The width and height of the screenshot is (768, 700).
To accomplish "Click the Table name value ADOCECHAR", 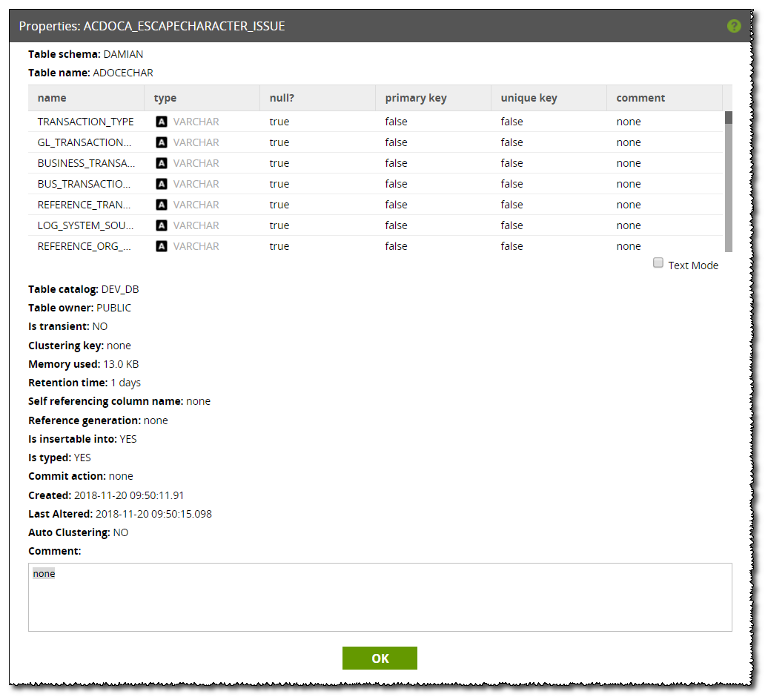I will click(x=123, y=73).
